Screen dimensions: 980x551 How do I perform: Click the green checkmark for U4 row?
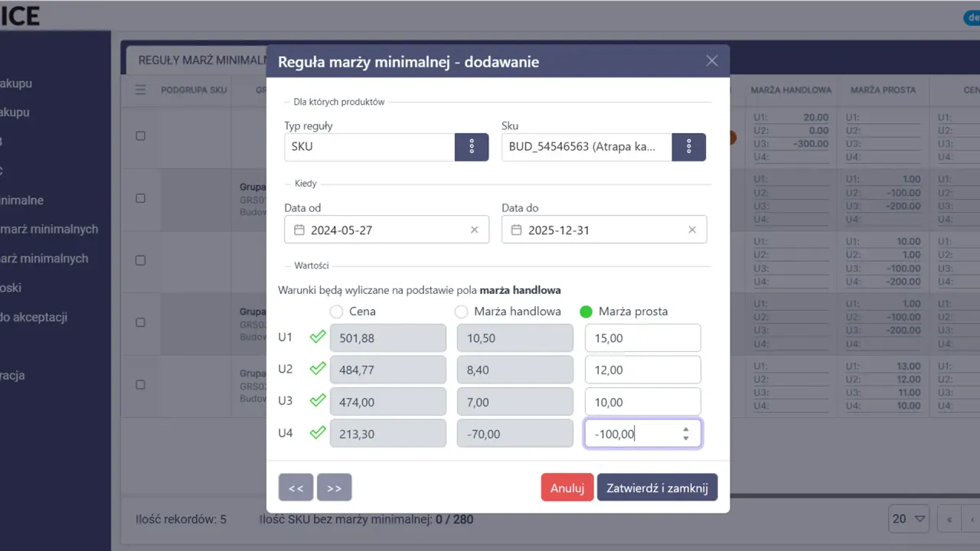[x=317, y=433]
